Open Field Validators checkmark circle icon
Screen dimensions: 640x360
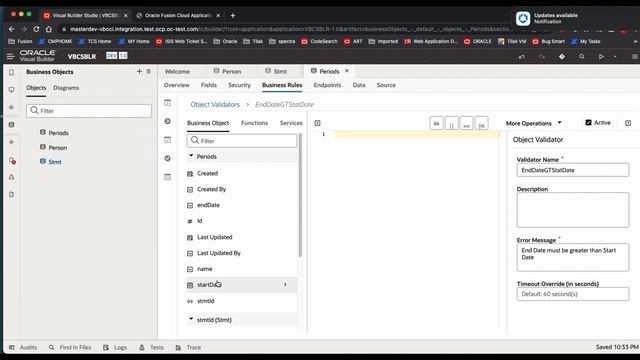click(x=167, y=158)
